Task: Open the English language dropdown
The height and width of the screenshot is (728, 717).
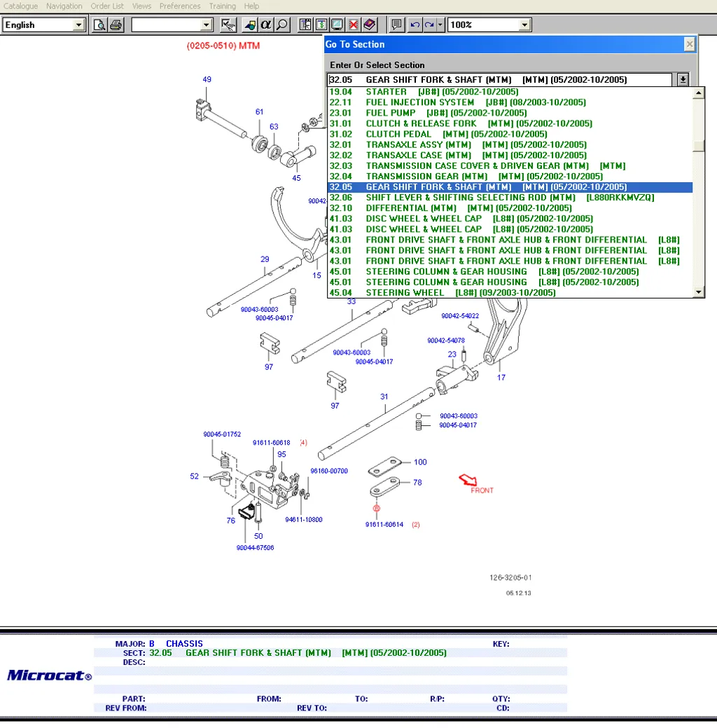Action: coord(78,25)
